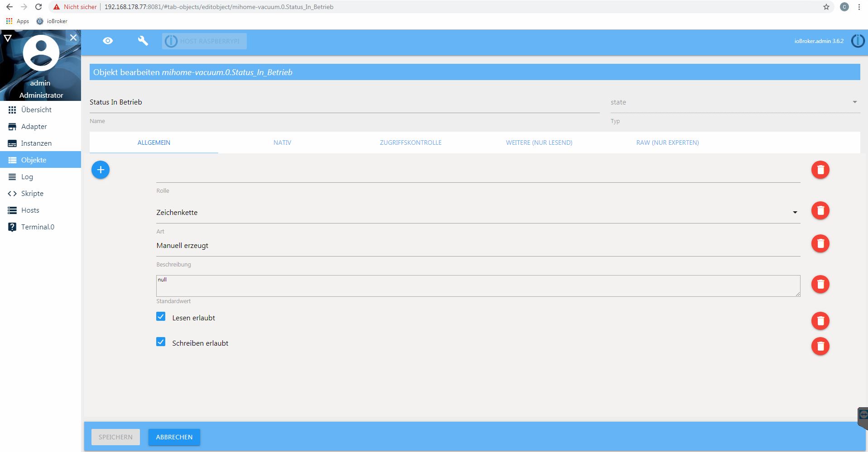This screenshot has height=452, width=868.
Task: Click the browser back arrow
Action: click(x=10, y=7)
